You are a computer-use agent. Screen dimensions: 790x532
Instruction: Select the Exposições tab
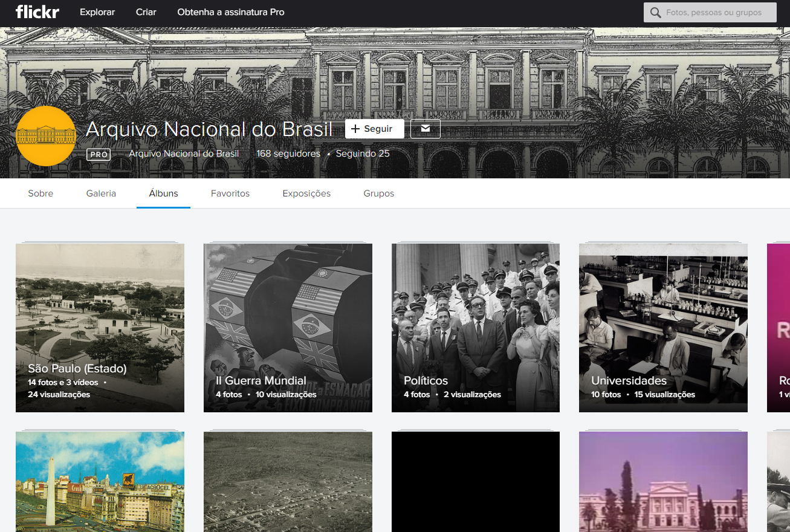306,193
